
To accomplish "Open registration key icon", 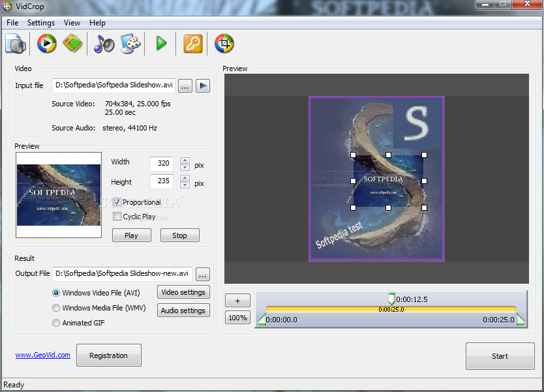I will click(x=193, y=44).
